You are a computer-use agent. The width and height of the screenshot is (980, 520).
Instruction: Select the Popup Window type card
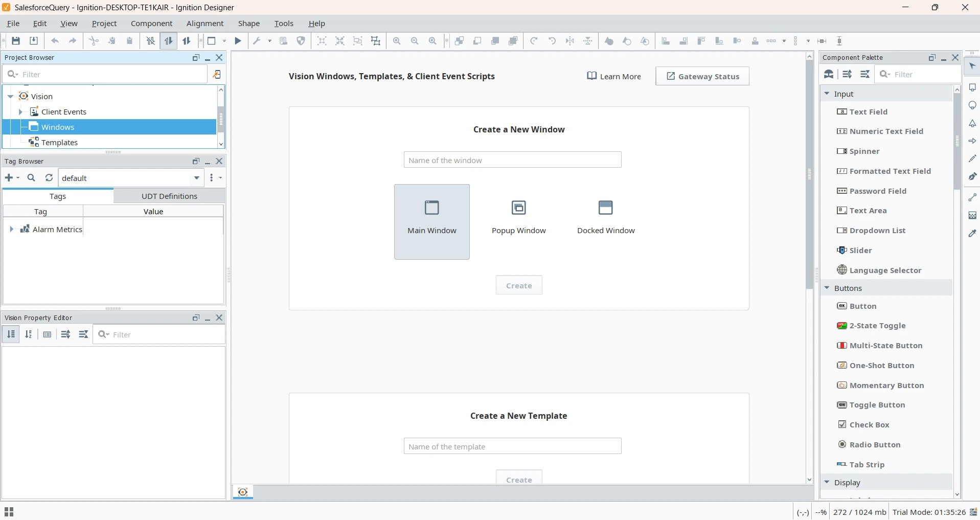click(519, 222)
